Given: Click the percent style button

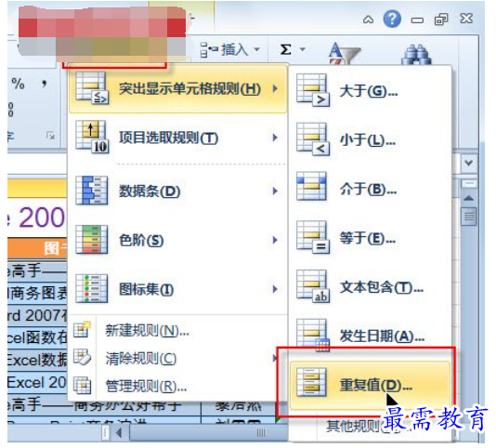Looking at the screenshot, I should coord(18,84).
